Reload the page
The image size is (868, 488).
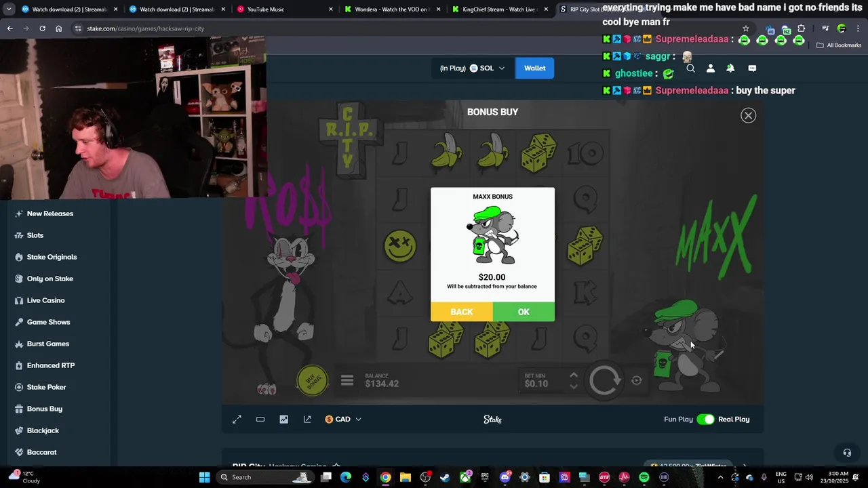[x=42, y=28]
